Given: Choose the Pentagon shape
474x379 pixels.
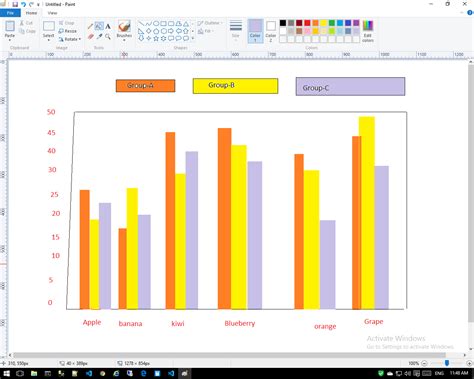Looking at the screenshot, I should click(156, 31).
